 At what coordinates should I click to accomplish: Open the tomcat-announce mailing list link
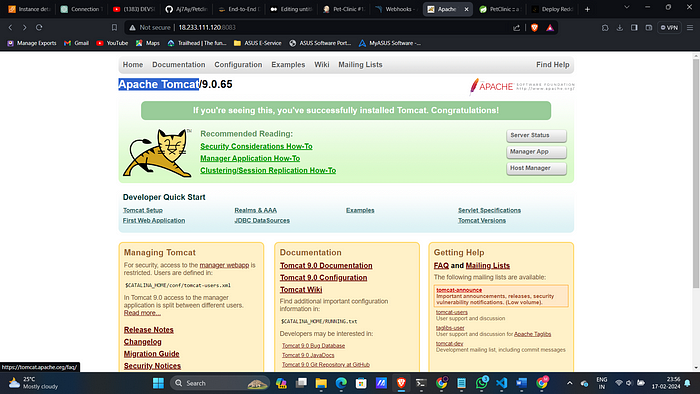(x=459, y=290)
